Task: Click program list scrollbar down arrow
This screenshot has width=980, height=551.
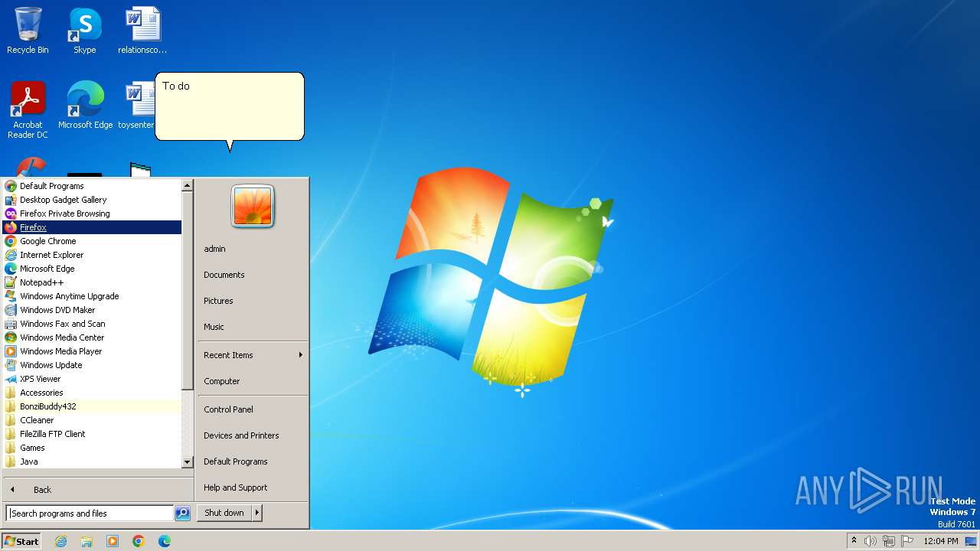Action: pos(187,462)
